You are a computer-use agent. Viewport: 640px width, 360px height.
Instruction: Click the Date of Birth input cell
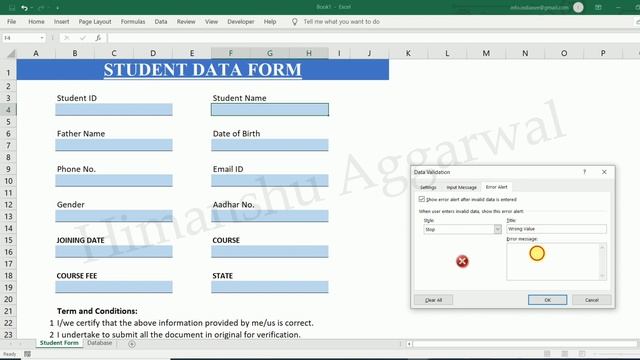coord(270,145)
